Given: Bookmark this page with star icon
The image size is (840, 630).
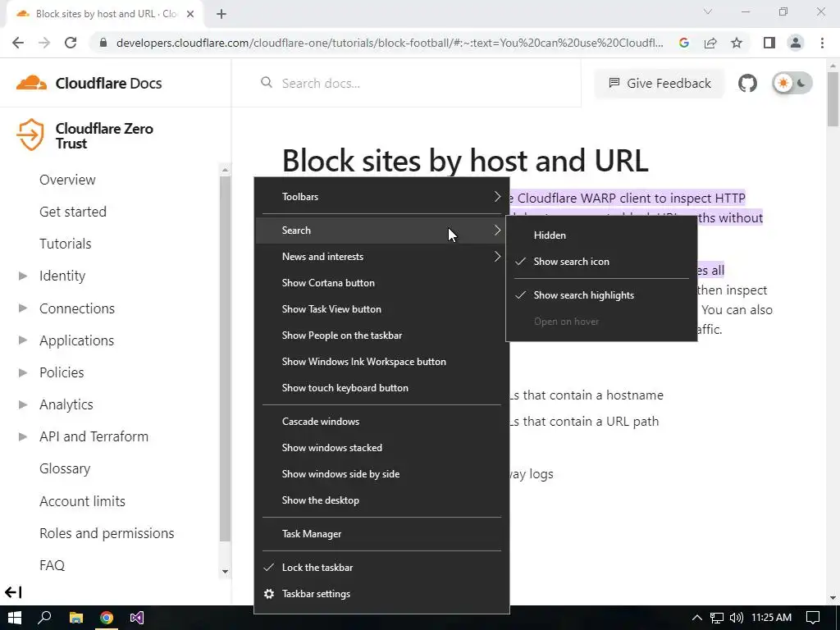Looking at the screenshot, I should tap(737, 43).
